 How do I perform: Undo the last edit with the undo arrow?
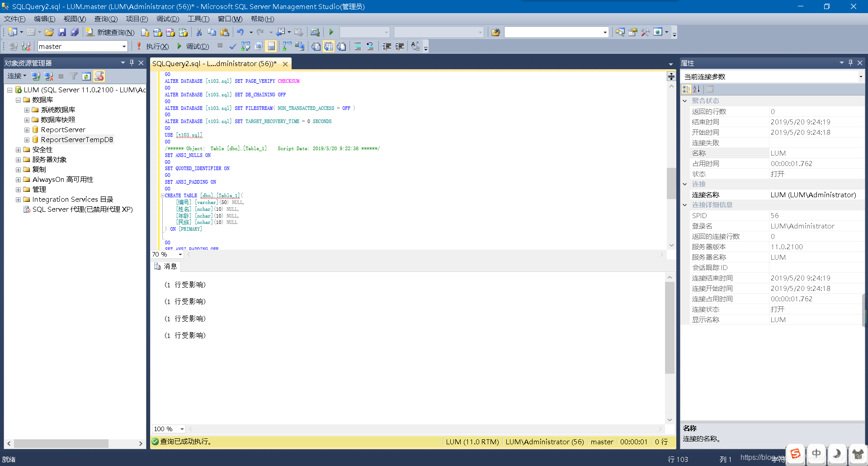(240, 32)
